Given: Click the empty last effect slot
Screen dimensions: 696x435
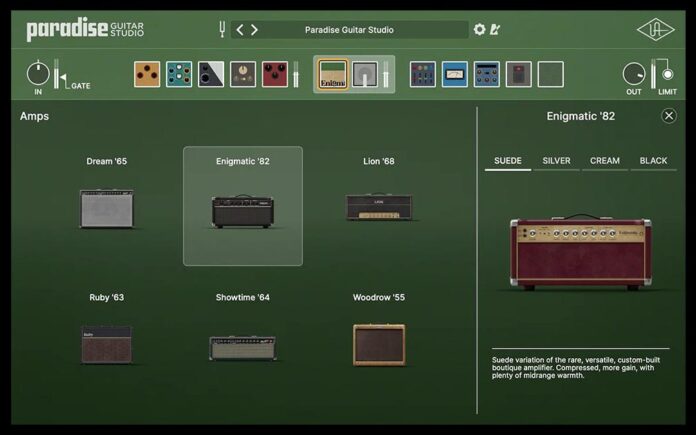Looking at the screenshot, I should pos(551,74).
